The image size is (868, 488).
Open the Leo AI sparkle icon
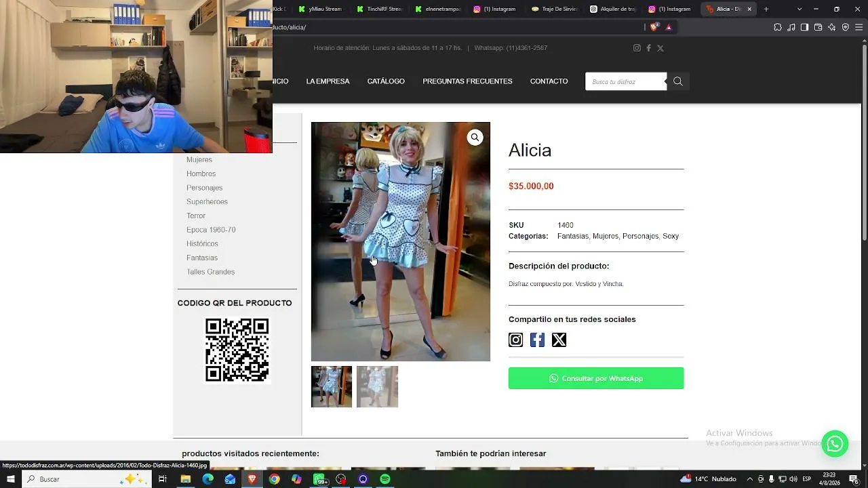(831, 27)
